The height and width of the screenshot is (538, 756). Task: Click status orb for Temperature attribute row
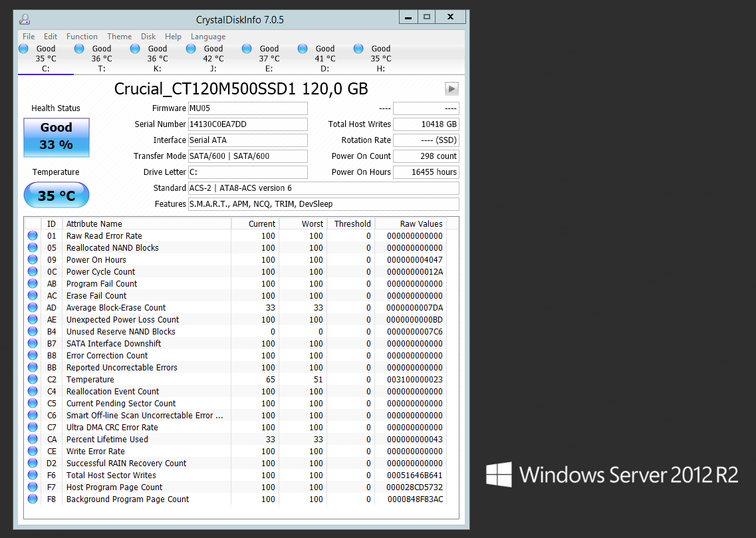pos(33,380)
